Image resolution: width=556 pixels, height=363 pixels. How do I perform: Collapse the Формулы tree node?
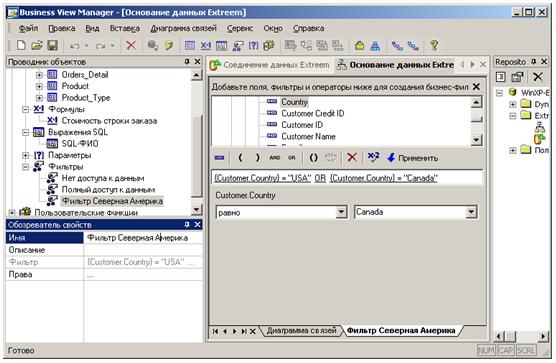click(26, 109)
